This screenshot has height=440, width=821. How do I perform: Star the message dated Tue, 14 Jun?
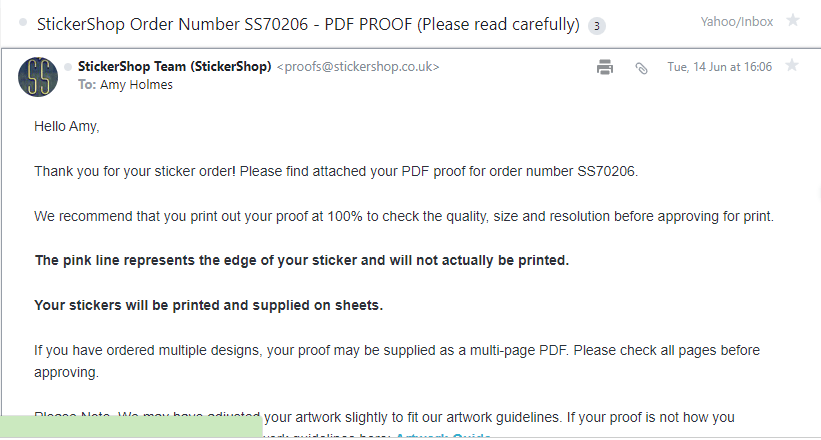click(x=792, y=66)
